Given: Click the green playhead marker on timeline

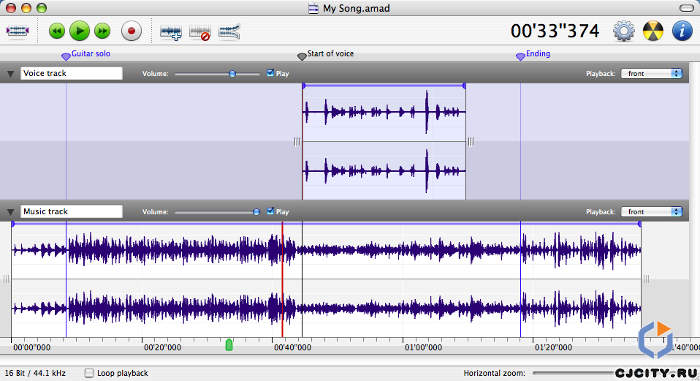Looking at the screenshot, I should (x=229, y=345).
